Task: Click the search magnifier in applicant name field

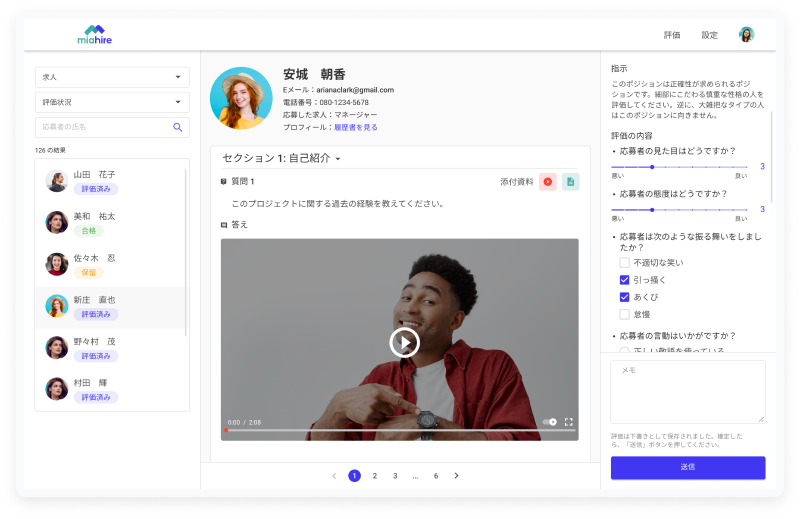Action: pos(178,127)
